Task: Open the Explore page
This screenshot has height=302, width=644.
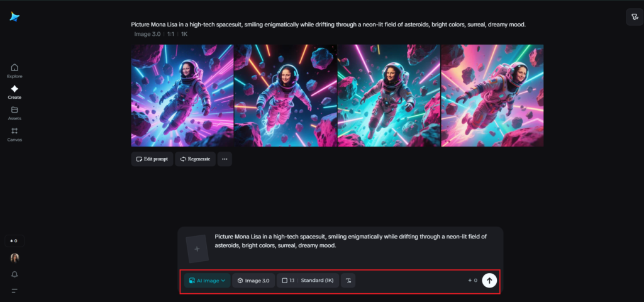Action: pos(14,71)
